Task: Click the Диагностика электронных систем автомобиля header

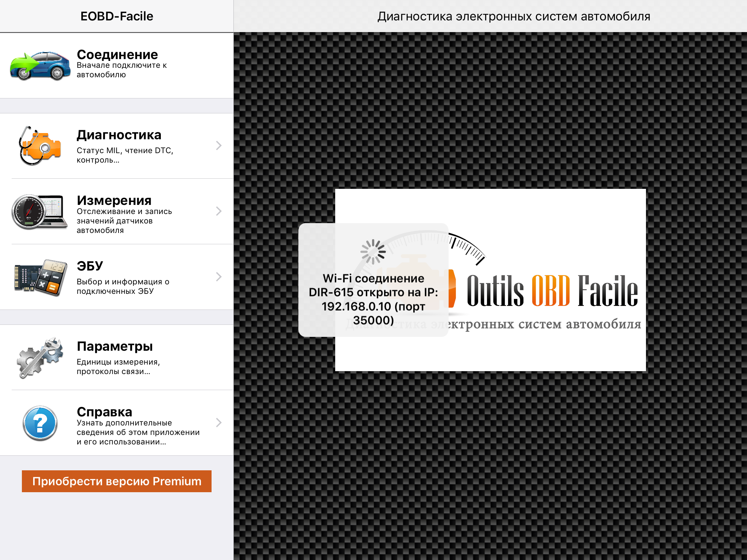Action: pos(514,16)
